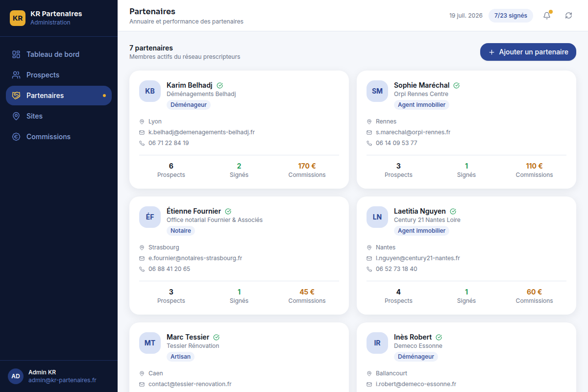Open the Sites menu item
The height and width of the screenshot is (392, 588).
tap(59, 116)
